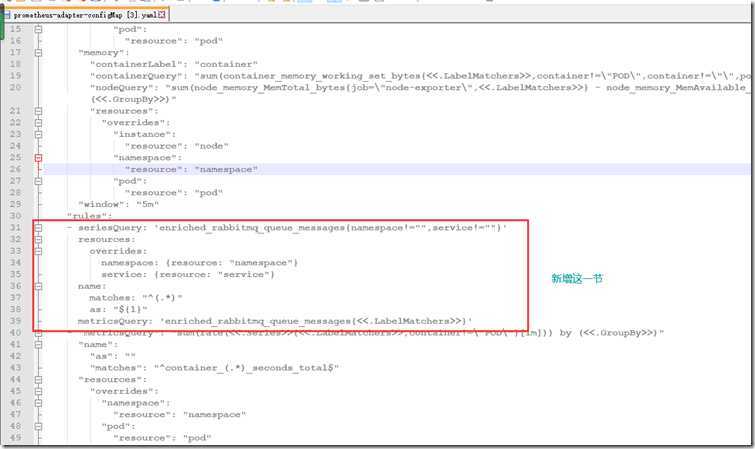Click the seriesQuery: 'enriched_rabbitmq_queue_messages line
This screenshot has width=755, height=449.
point(287,228)
